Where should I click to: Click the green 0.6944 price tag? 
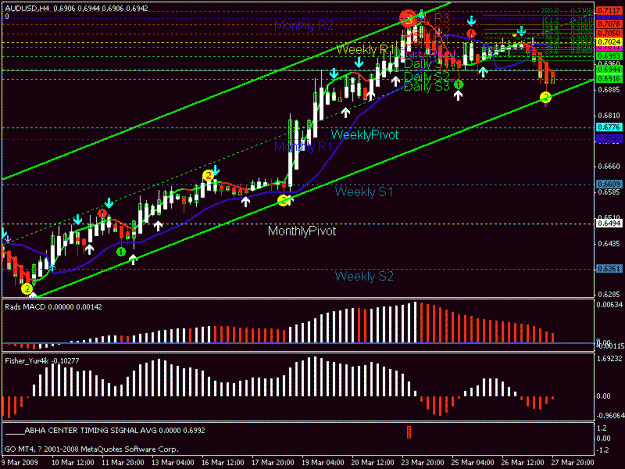(609, 70)
